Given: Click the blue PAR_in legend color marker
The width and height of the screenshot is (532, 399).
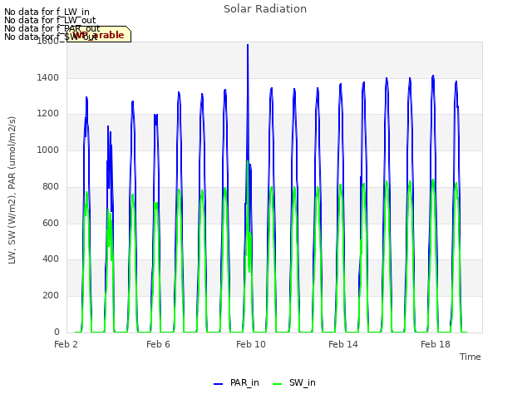Looking at the screenshot, I should [x=218, y=384].
